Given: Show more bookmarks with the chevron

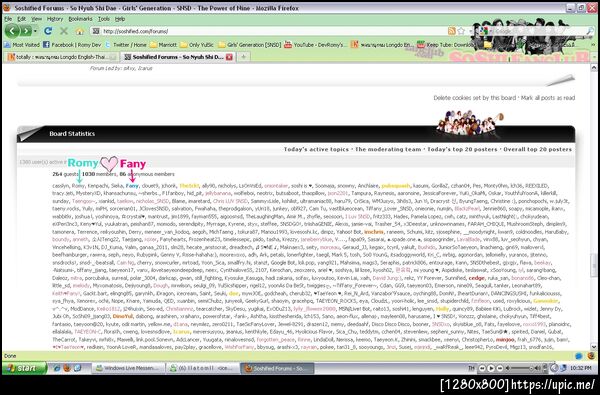Looking at the screenshot, I should click(x=594, y=45).
